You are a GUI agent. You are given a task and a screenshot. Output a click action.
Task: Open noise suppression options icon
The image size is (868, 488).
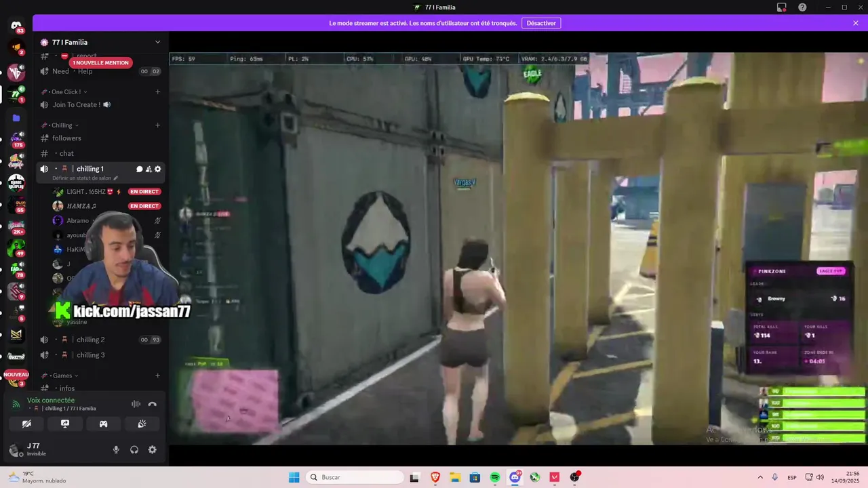pos(136,405)
